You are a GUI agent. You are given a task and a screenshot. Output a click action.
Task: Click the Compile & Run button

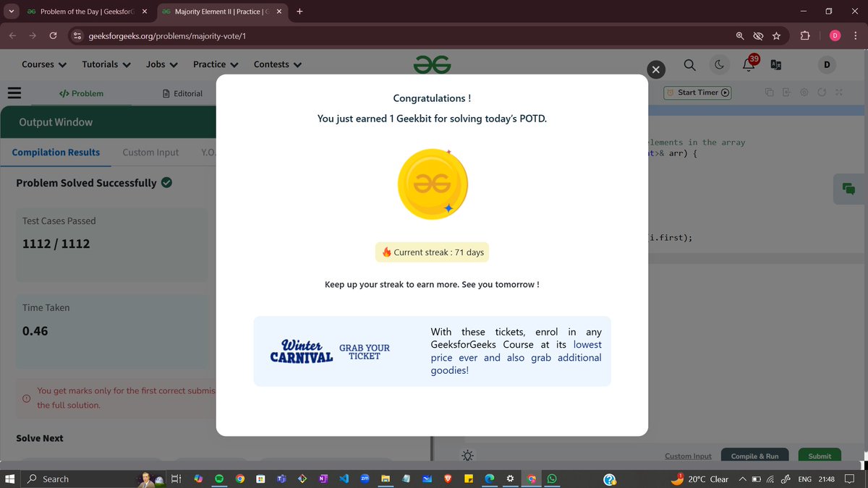point(754,455)
